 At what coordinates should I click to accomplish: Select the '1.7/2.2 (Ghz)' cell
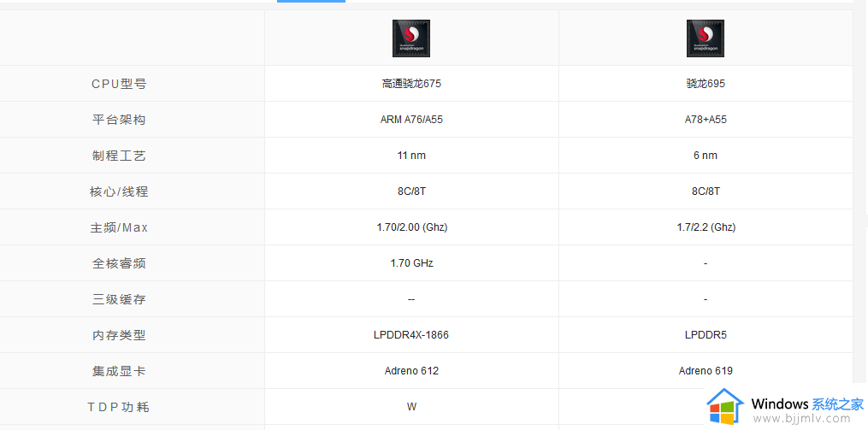[x=706, y=227]
